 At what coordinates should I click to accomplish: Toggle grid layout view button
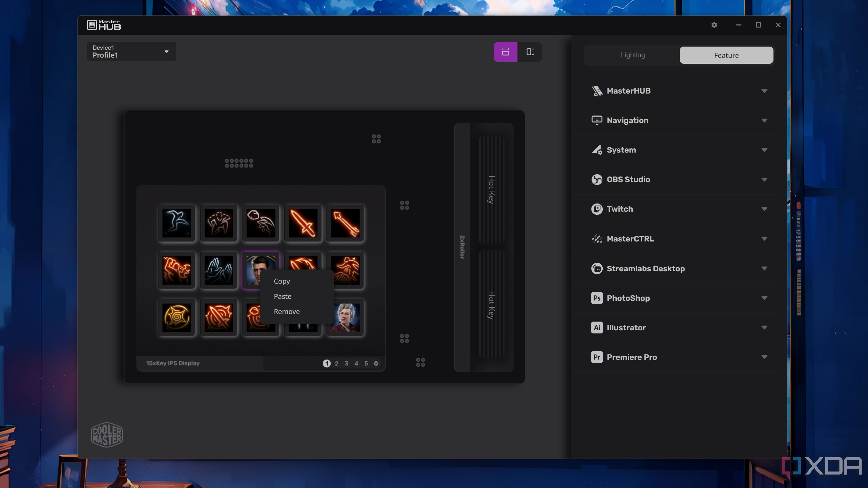[x=505, y=52]
